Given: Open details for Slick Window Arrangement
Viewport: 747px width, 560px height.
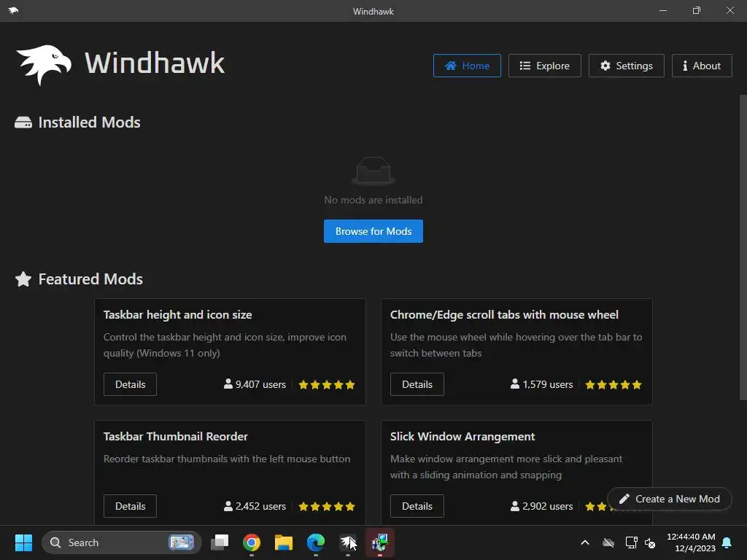Looking at the screenshot, I should coord(417,506).
